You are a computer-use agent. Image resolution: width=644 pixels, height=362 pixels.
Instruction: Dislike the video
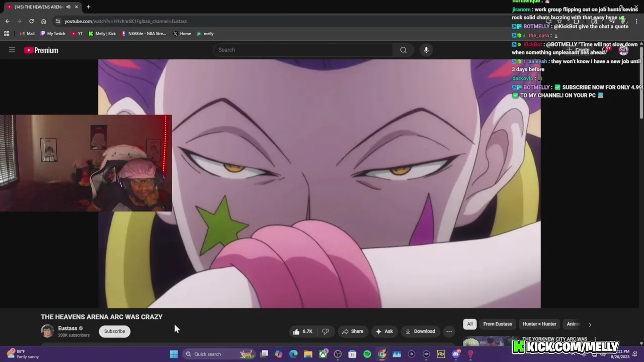(x=326, y=331)
